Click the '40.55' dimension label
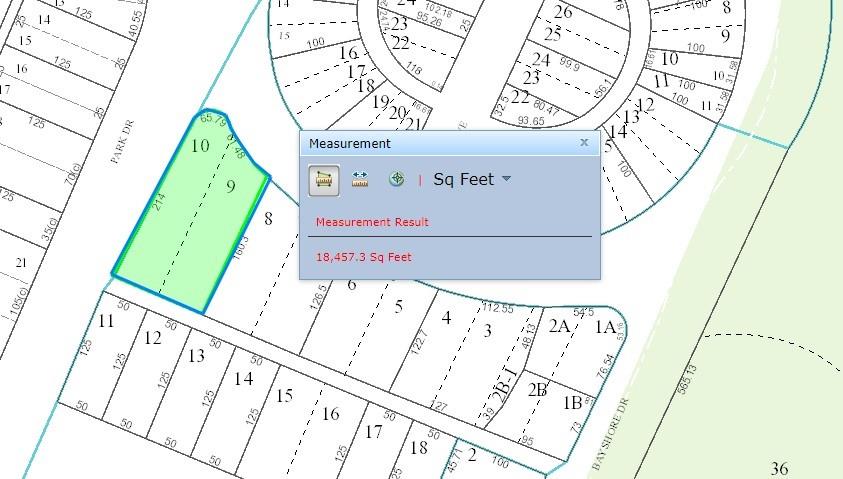 pos(136,24)
